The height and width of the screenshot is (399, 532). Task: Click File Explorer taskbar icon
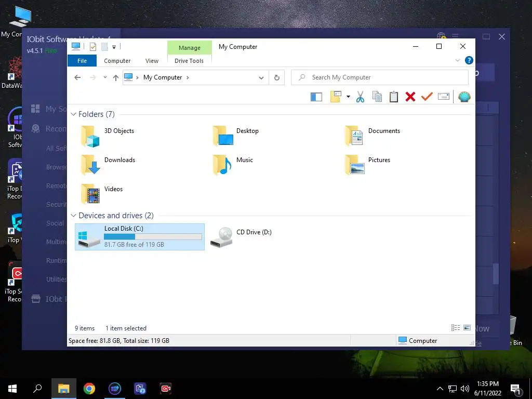63,389
